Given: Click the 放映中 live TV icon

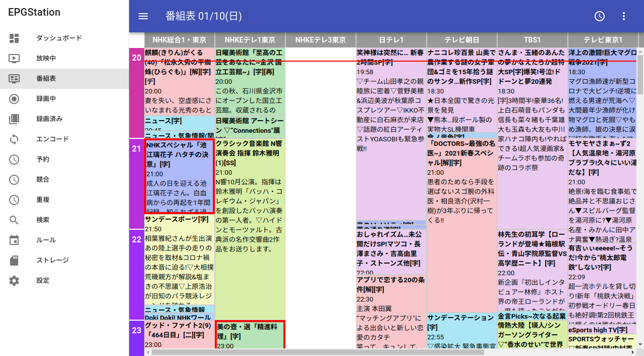Looking at the screenshot, I should 14,58.
